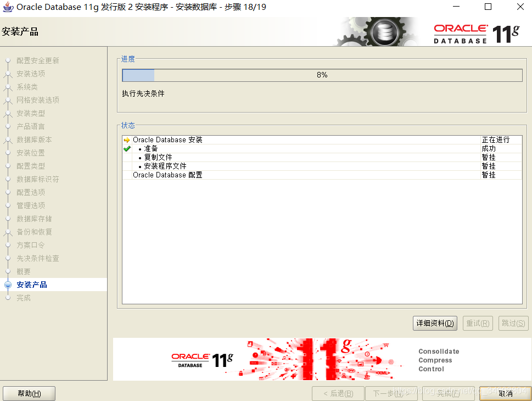Image resolution: width=532 pixels, height=401 pixels.
Task: Maximize the installer window
Action: [x=488, y=7]
